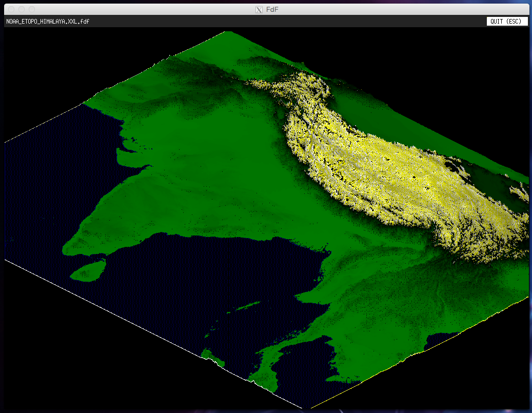Image resolution: width=532 pixels, height=413 pixels.
Task: Maximize the FdF window
Action: (x=32, y=9)
